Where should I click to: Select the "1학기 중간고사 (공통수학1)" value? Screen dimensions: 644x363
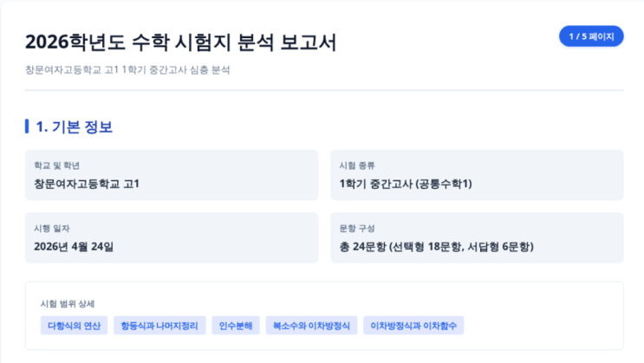coord(406,184)
